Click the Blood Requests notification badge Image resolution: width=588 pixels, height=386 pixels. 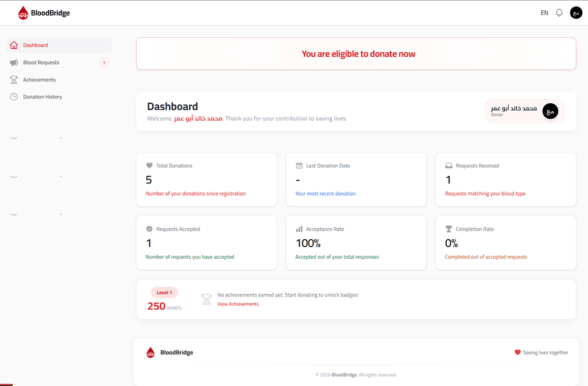(104, 63)
